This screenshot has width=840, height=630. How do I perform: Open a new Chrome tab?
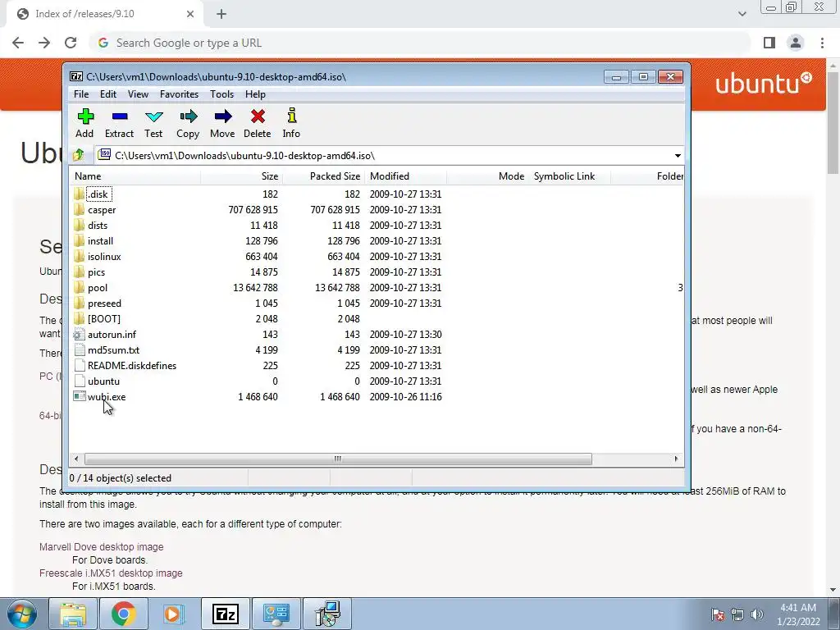tap(221, 14)
